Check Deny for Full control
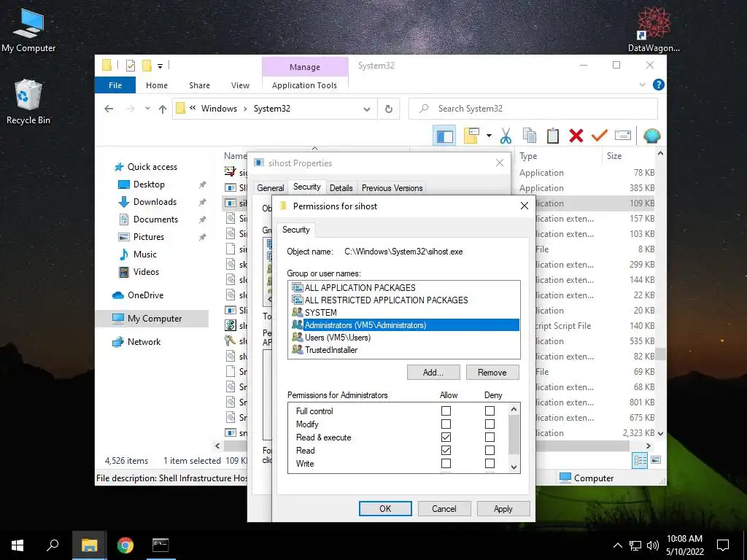 click(489, 411)
